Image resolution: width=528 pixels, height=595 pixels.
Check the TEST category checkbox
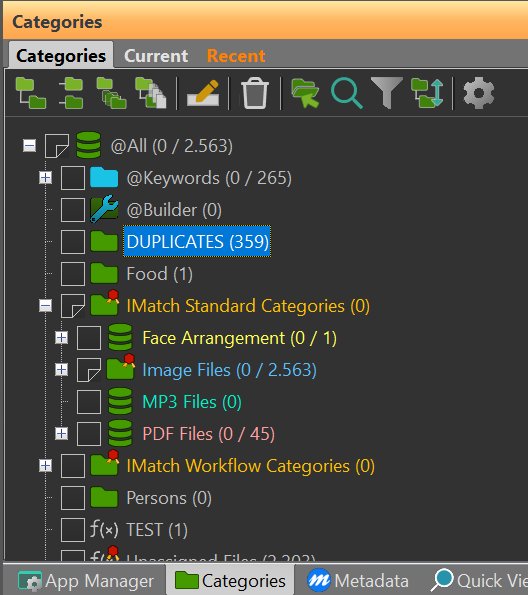coord(73,529)
